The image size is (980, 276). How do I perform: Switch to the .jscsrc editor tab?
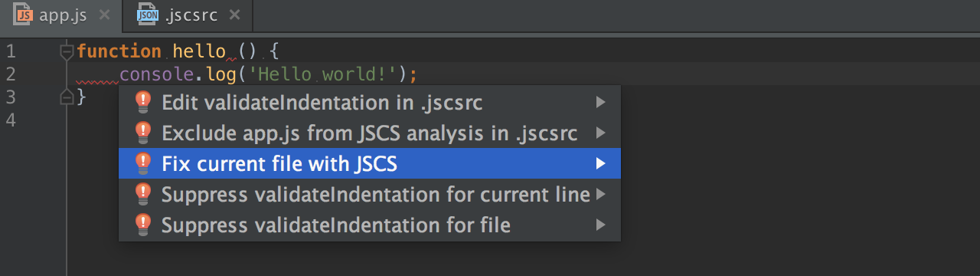(x=188, y=15)
